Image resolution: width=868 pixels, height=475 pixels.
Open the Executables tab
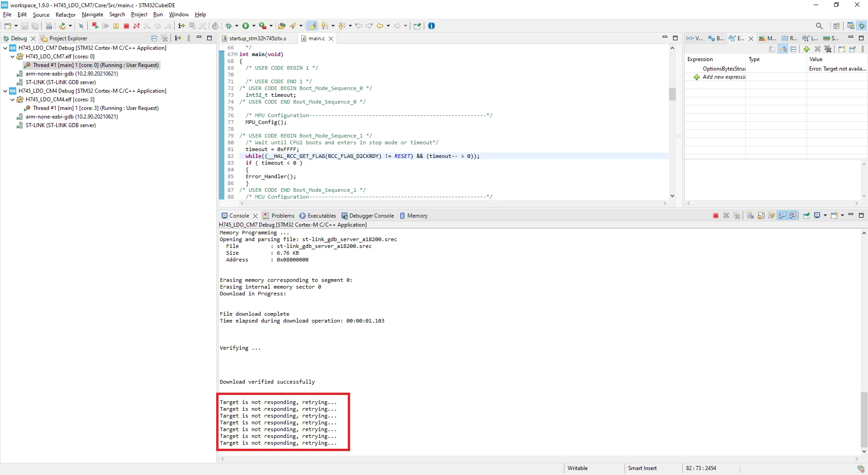318,216
